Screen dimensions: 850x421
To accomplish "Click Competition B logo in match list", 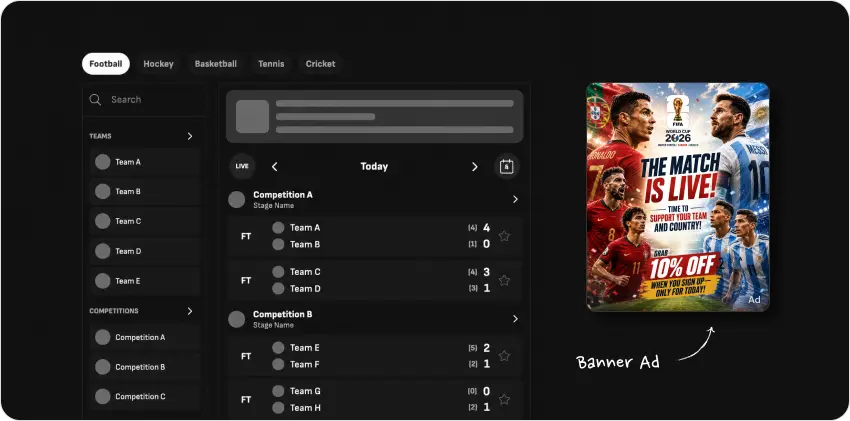I will (x=236, y=319).
